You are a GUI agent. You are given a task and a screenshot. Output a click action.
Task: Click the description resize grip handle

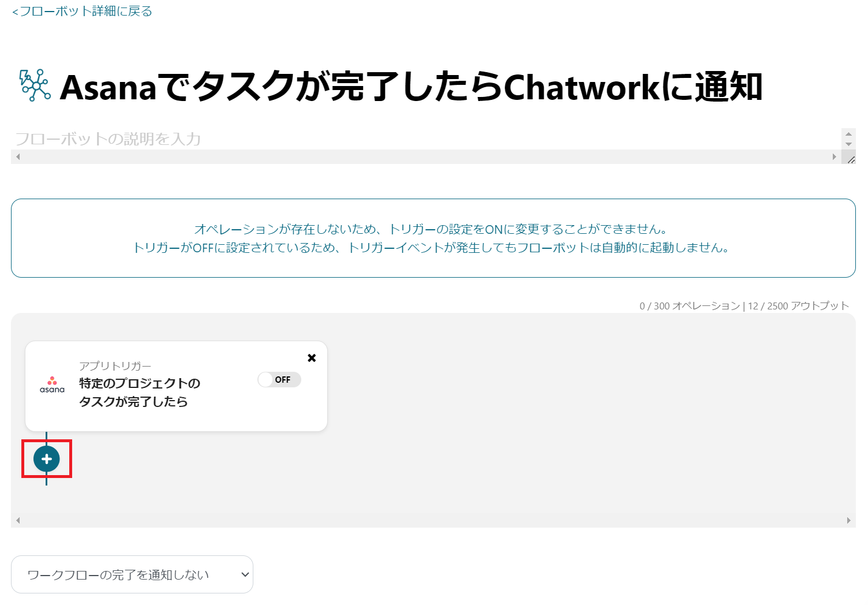pos(851,160)
